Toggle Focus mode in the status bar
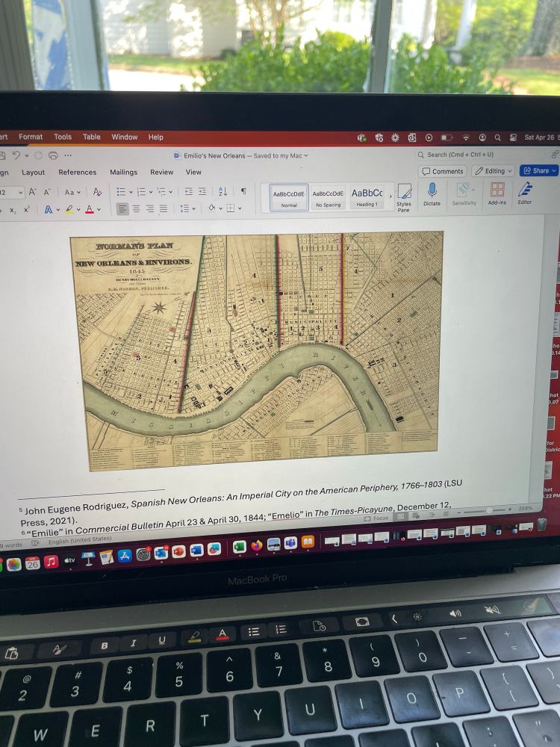 tap(376, 518)
